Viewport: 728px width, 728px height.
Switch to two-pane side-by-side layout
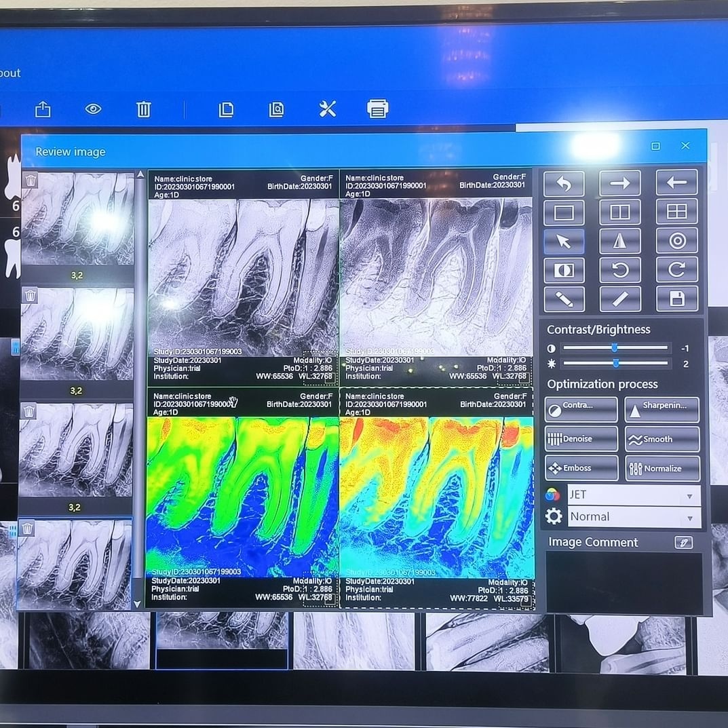click(x=620, y=212)
